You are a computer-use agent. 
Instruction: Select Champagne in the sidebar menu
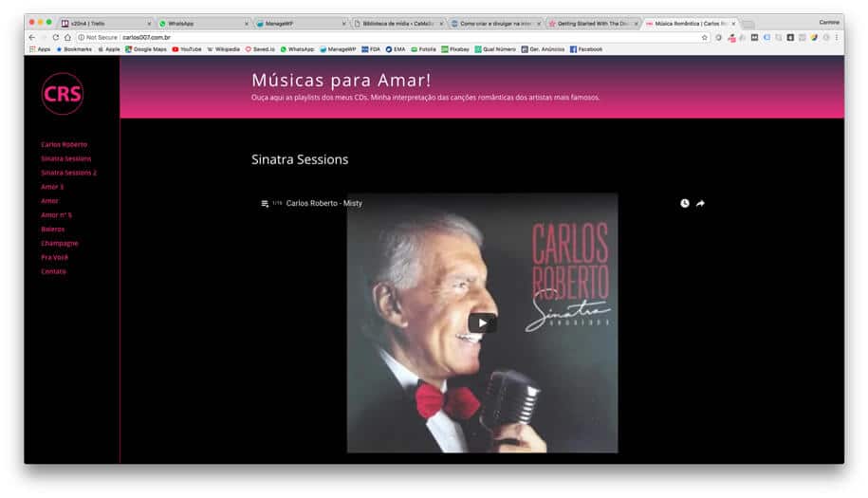pos(60,243)
